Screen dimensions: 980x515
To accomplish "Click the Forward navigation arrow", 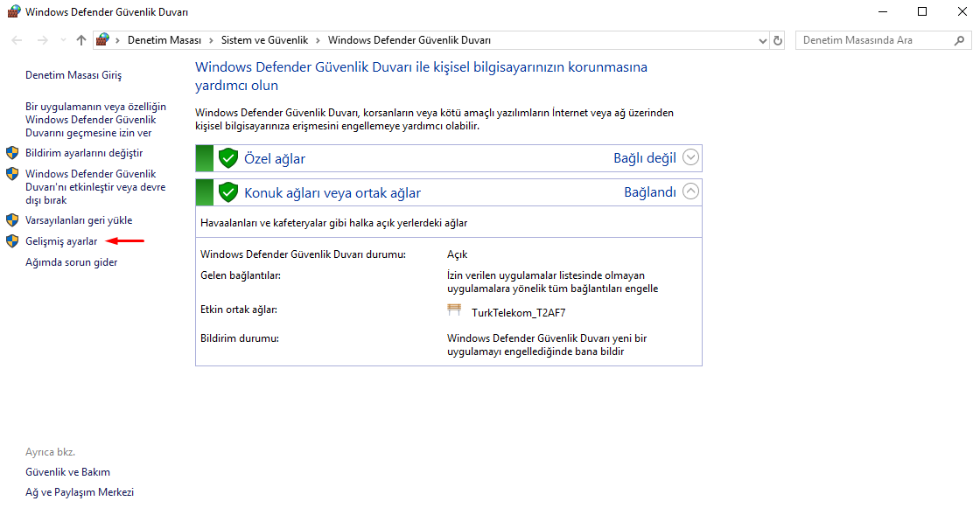I will click(x=43, y=40).
